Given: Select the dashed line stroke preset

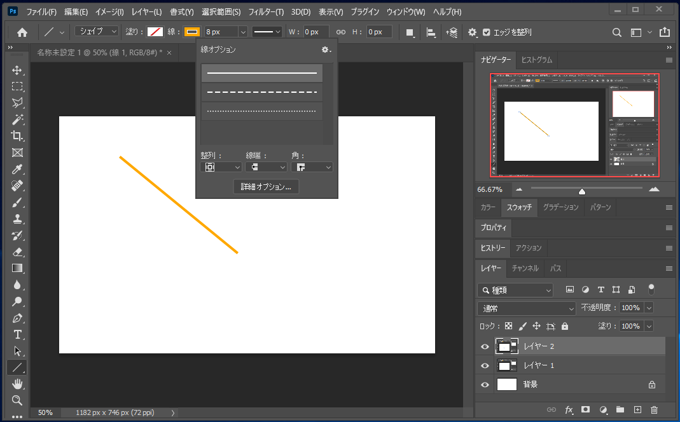Looking at the screenshot, I should tap(262, 92).
